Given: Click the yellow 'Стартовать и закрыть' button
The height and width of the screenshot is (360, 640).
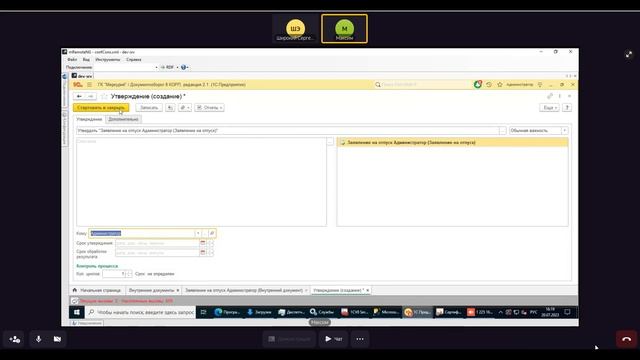Looking at the screenshot, I should tap(101, 107).
